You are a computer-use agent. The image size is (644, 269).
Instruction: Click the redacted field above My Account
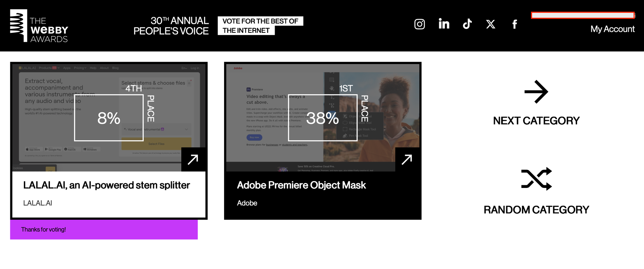point(583,15)
